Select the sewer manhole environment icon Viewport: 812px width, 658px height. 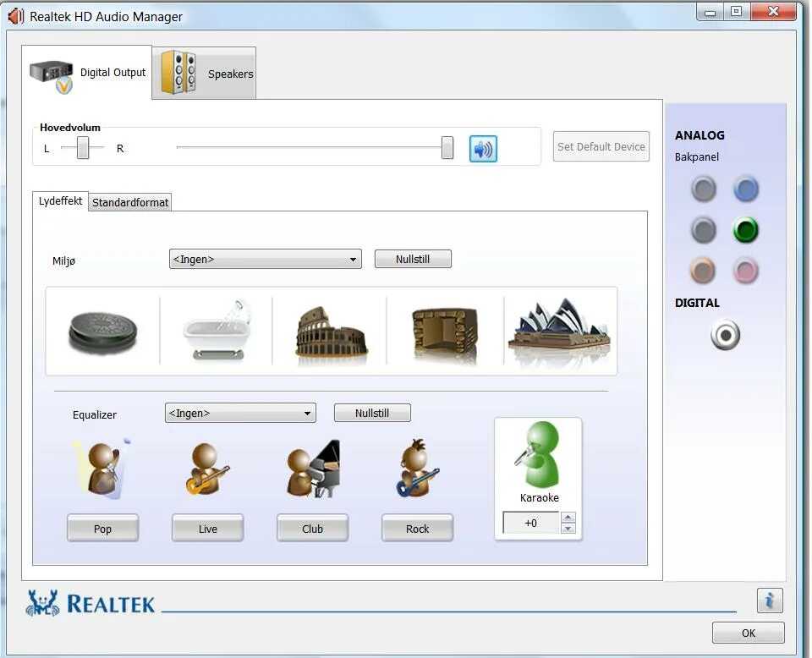pos(102,332)
